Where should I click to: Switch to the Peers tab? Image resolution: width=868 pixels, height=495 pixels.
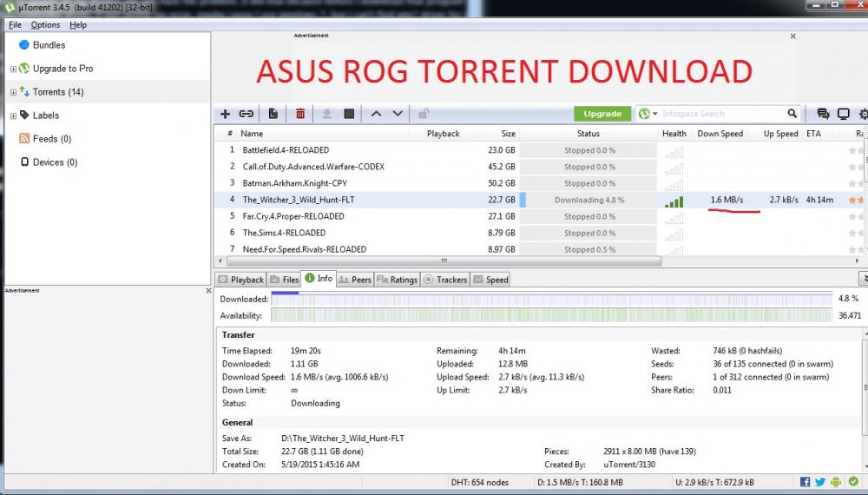[x=355, y=280]
